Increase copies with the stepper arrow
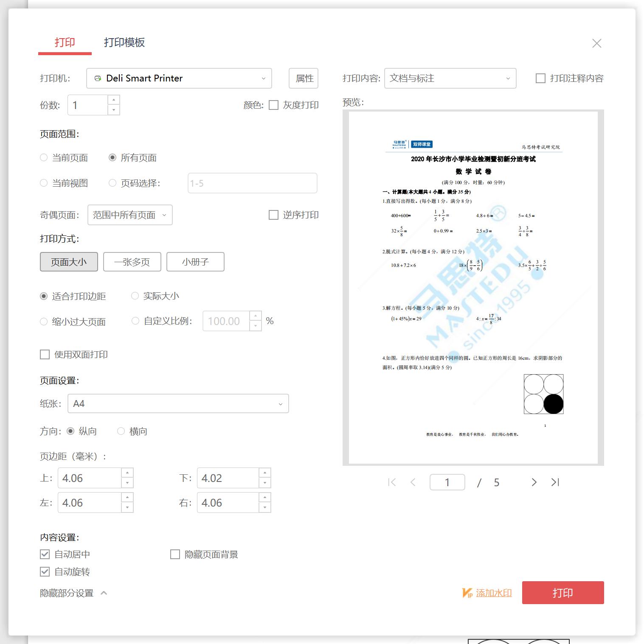644x644 pixels. [113, 101]
